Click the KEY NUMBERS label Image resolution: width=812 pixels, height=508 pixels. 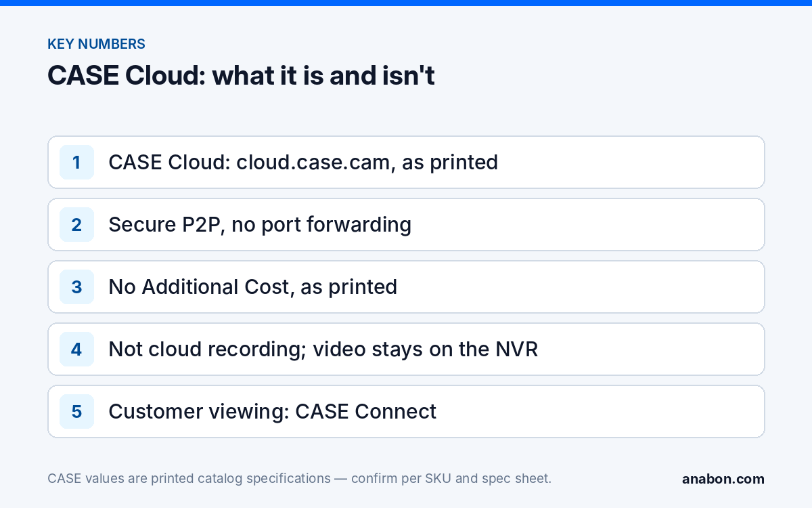[96, 44]
